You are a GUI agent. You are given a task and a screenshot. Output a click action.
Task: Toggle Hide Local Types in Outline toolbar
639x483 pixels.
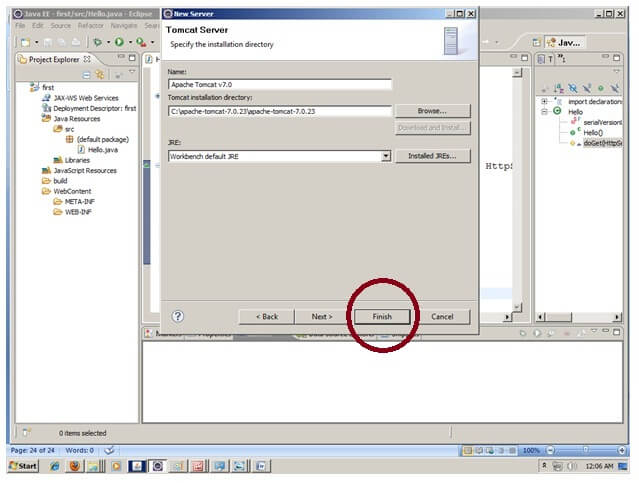(615, 88)
